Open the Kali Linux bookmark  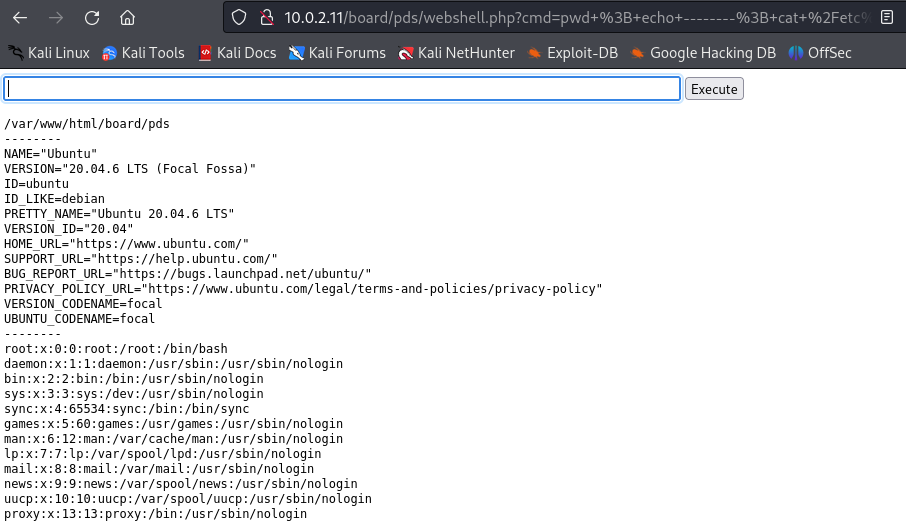(x=49, y=53)
